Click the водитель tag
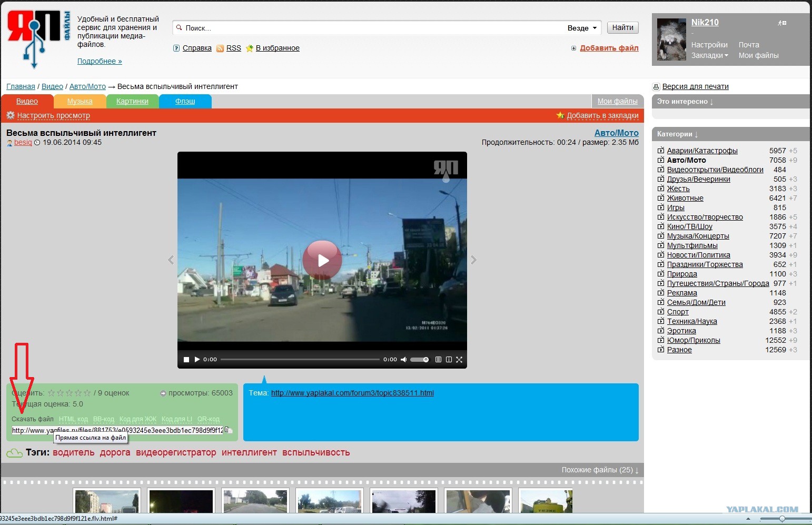This screenshot has height=525, width=812. click(74, 452)
